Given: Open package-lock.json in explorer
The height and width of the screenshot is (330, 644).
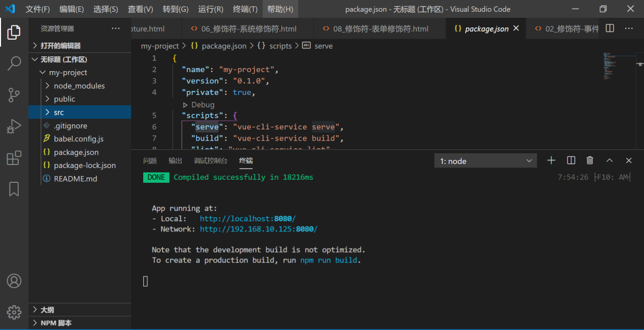Looking at the screenshot, I should pyautogui.click(x=80, y=165).
